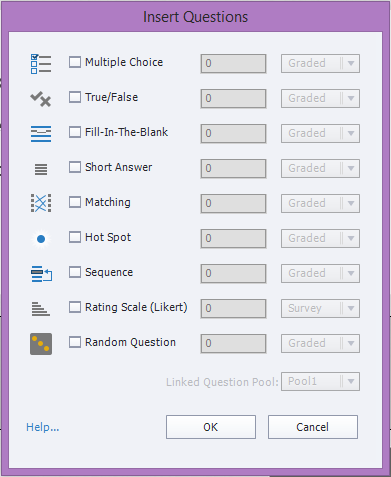Tick the Matching question checkbox

[75, 202]
